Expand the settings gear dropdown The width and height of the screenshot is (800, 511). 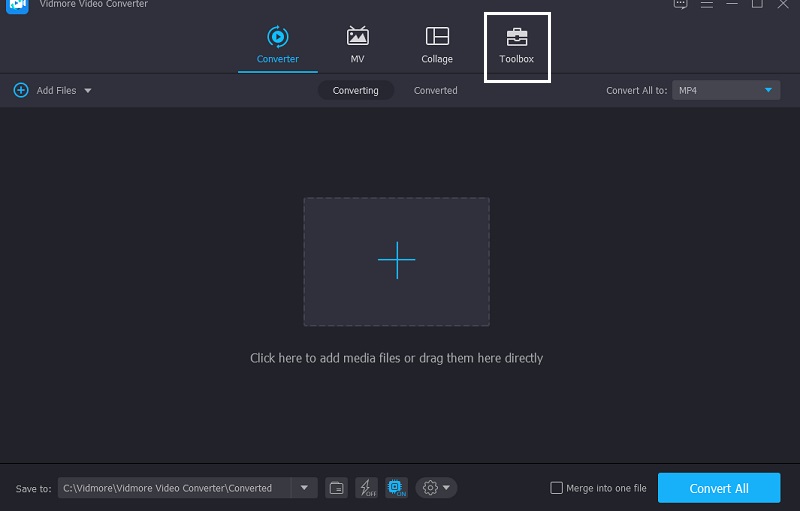pyautogui.click(x=436, y=488)
